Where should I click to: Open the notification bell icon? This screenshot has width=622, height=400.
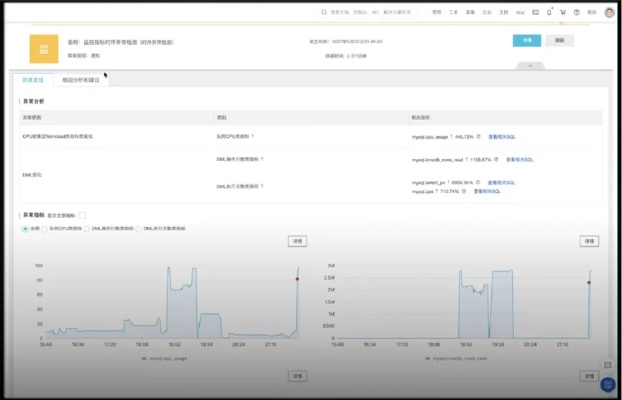[x=548, y=12]
